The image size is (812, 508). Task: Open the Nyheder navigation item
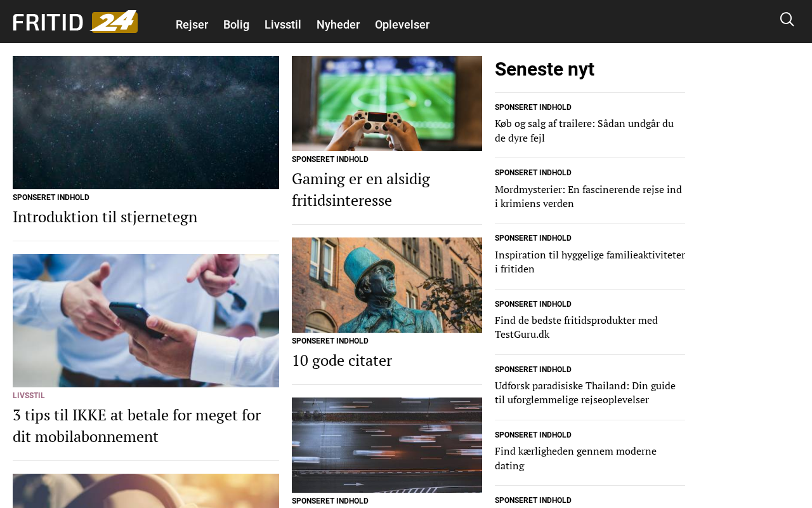[338, 25]
